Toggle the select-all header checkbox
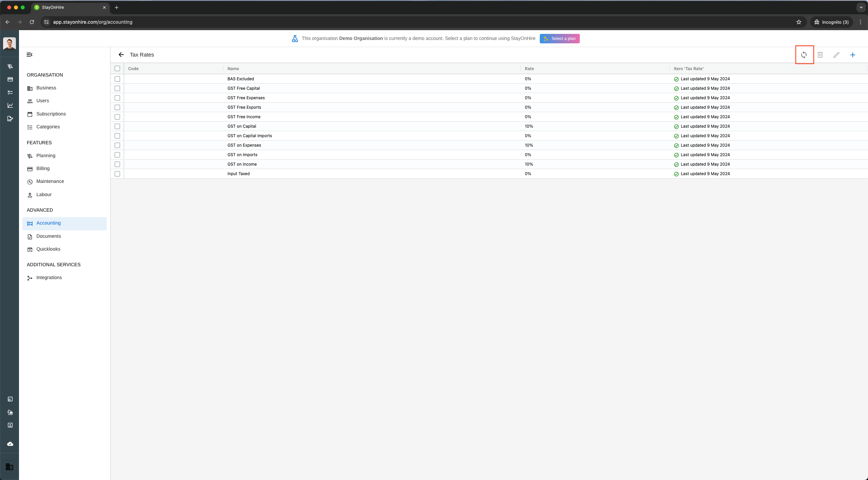Image resolution: width=868 pixels, height=480 pixels. pyautogui.click(x=117, y=68)
